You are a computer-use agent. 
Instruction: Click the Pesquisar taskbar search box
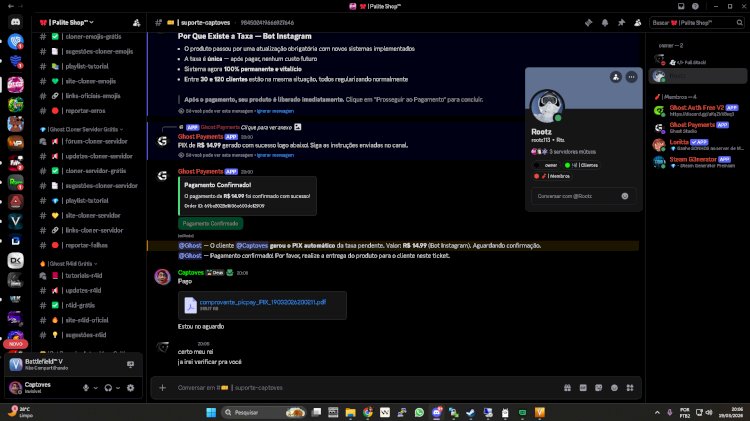264,412
